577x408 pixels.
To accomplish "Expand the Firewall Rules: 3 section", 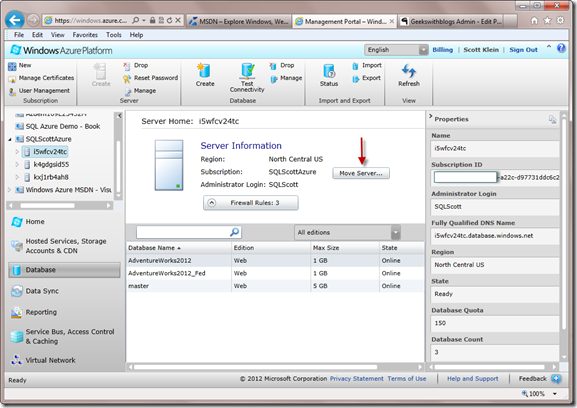I will pos(251,203).
